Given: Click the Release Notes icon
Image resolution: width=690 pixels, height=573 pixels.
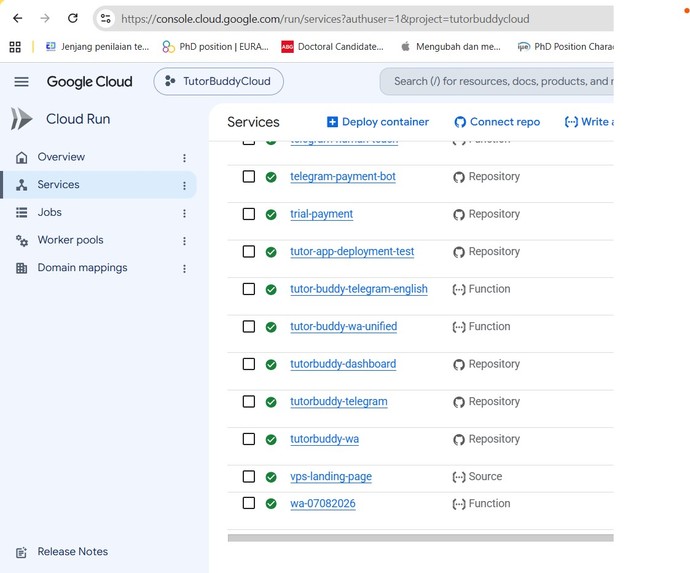Looking at the screenshot, I should click(x=21, y=552).
